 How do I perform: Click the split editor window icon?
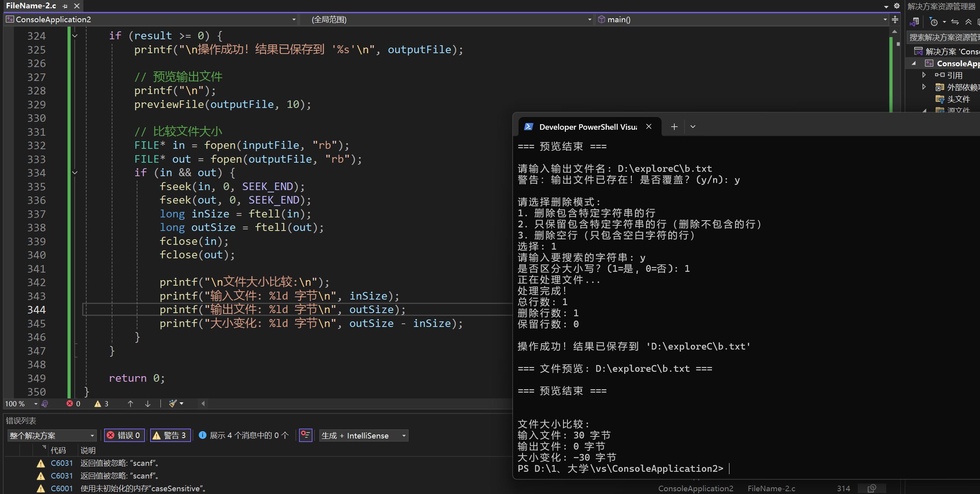[x=895, y=19]
